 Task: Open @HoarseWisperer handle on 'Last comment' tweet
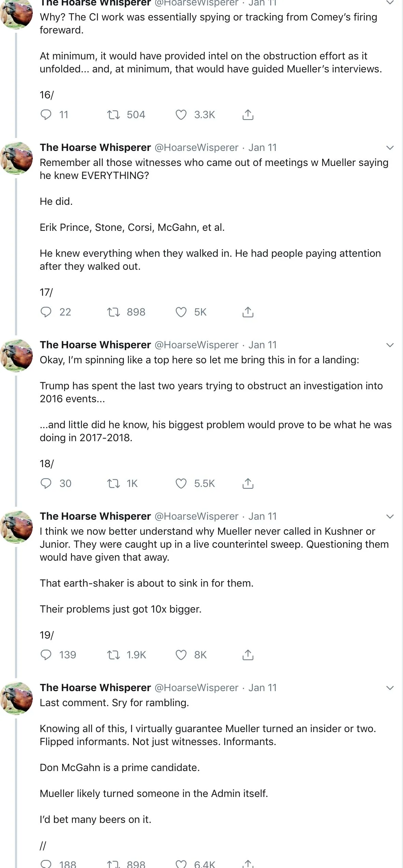pyautogui.click(x=197, y=688)
